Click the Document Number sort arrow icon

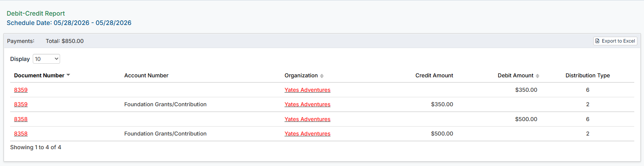click(x=68, y=75)
